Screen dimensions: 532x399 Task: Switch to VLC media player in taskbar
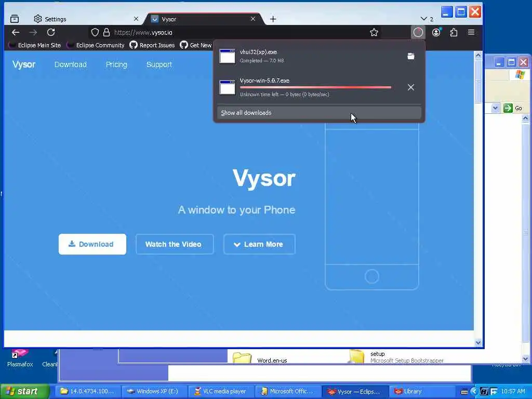pos(220,391)
